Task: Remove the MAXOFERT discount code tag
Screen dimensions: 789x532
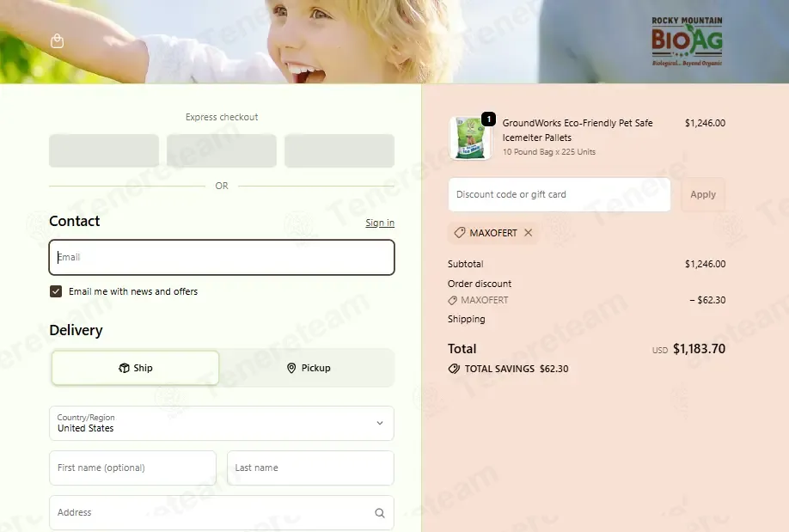Action: [528, 233]
